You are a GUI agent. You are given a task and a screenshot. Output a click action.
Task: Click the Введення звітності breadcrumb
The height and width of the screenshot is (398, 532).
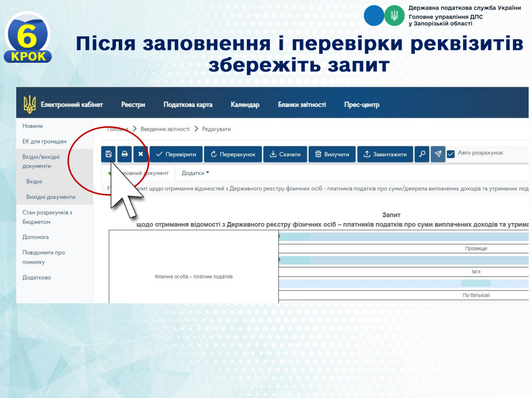[x=165, y=129]
